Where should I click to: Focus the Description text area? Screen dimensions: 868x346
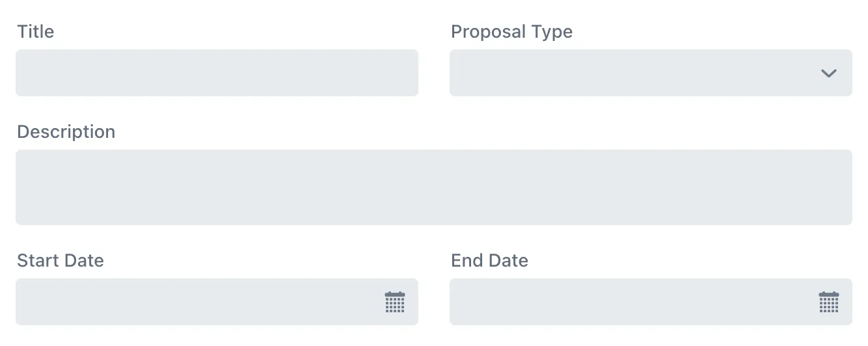(x=433, y=187)
